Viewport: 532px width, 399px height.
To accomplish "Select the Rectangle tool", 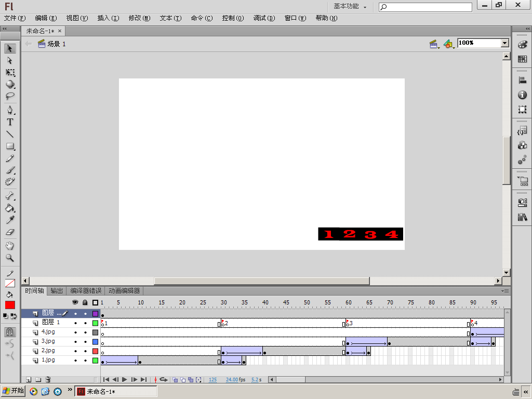I will pyautogui.click(x=10, y=146).
